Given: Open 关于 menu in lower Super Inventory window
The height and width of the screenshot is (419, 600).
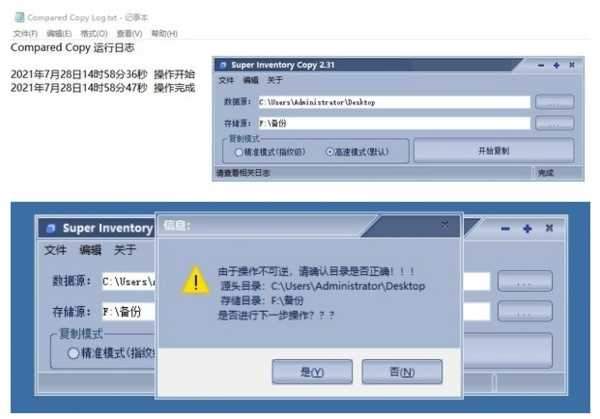Looking at the screenshot, I should 125,250.
